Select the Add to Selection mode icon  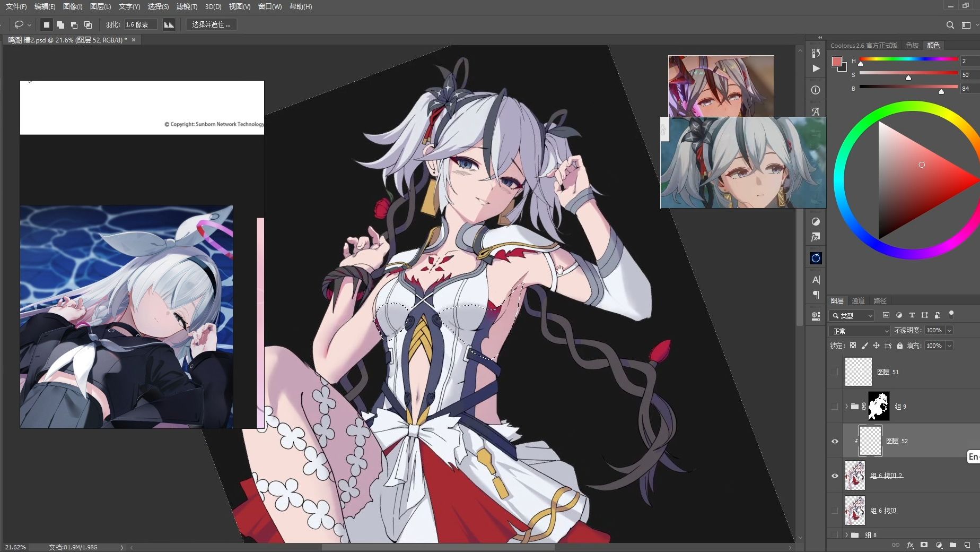(x=60, y=25)
